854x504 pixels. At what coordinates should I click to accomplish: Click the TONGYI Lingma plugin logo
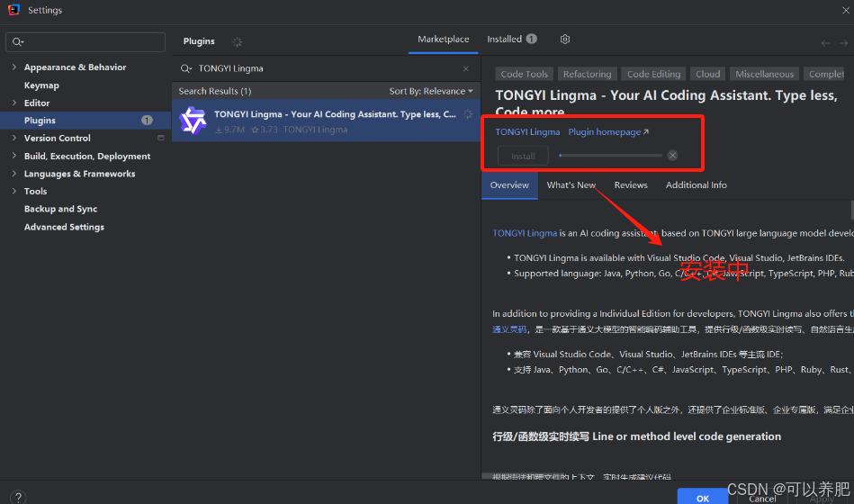(x=193, y=121)
